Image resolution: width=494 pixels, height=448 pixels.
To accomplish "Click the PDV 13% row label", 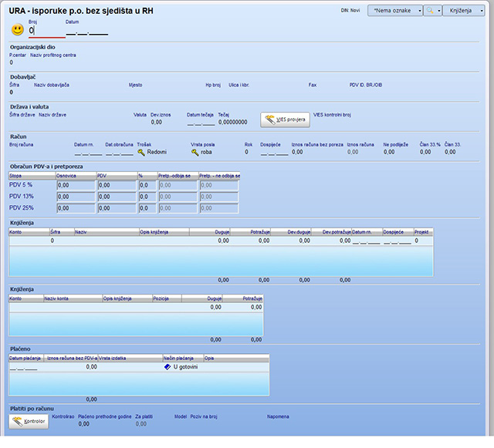I will pyautogui.click(x=21, y=196).
